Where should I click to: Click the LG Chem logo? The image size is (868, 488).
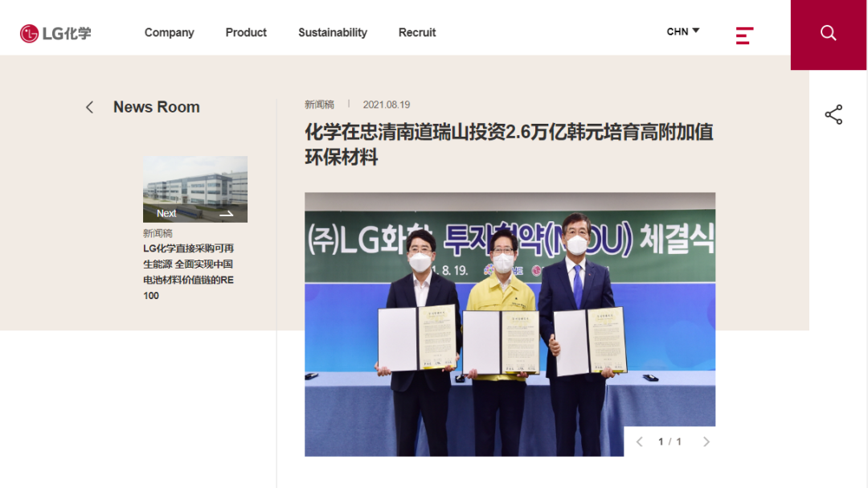coord(55,33)
